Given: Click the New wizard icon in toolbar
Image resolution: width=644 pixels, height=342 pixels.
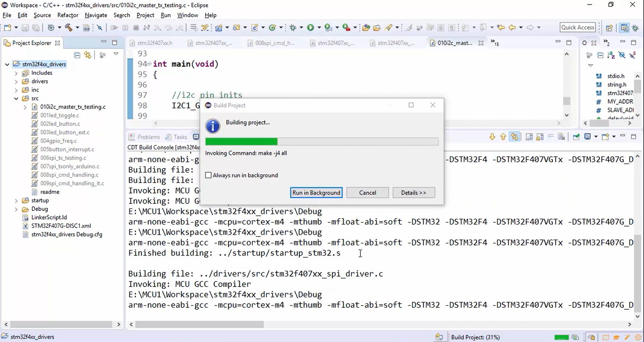Looking at the screenshot, I should (x=7, y=28).
